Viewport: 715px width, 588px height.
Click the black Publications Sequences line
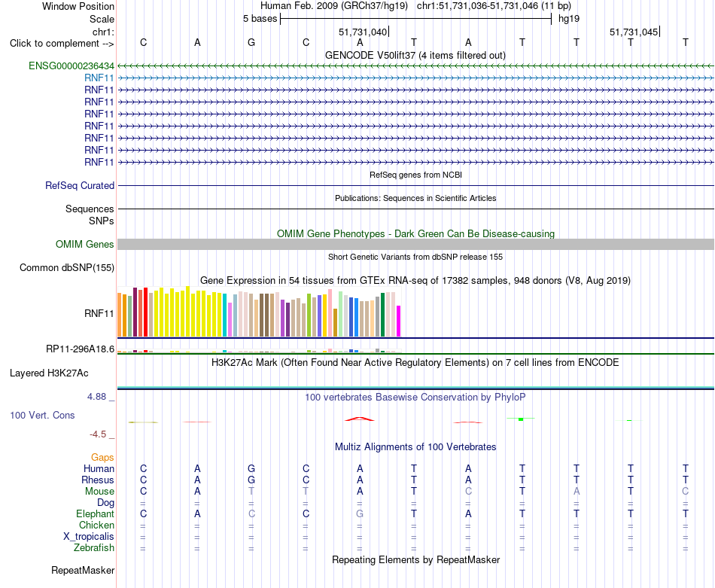click(x=415, y=209)
